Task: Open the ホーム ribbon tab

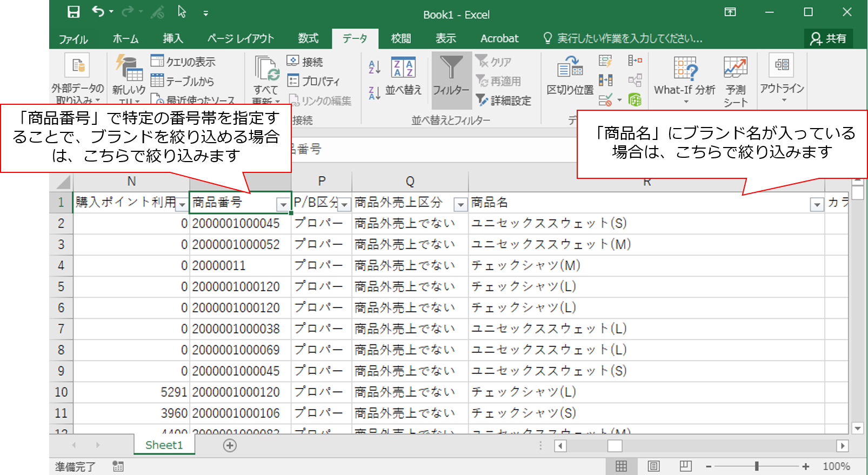Action: tap(125, 39)
